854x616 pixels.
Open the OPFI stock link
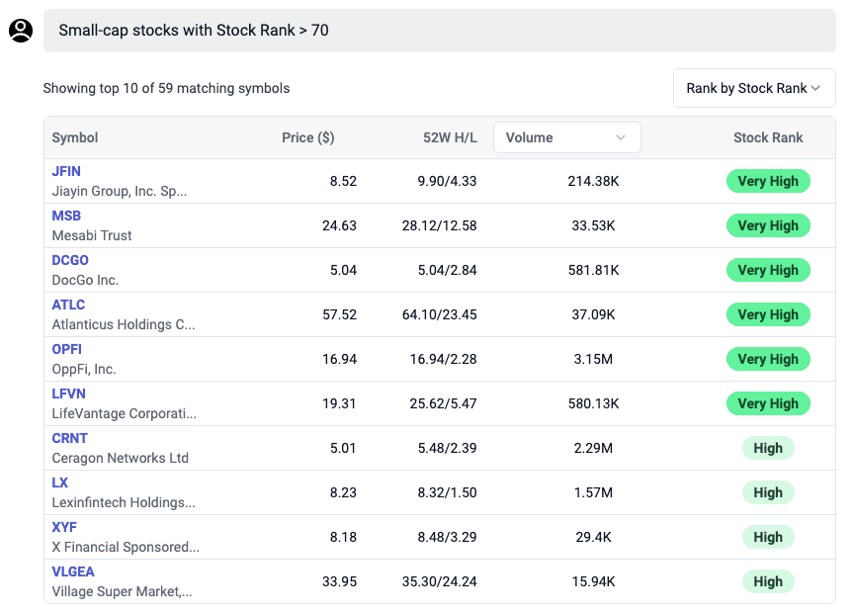[x=67, y=349]
